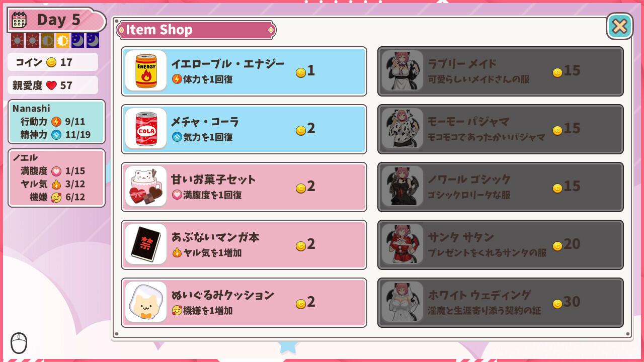Select the ホワイト ウェディング outfit

pyautogui.click(x=501, y=302)
